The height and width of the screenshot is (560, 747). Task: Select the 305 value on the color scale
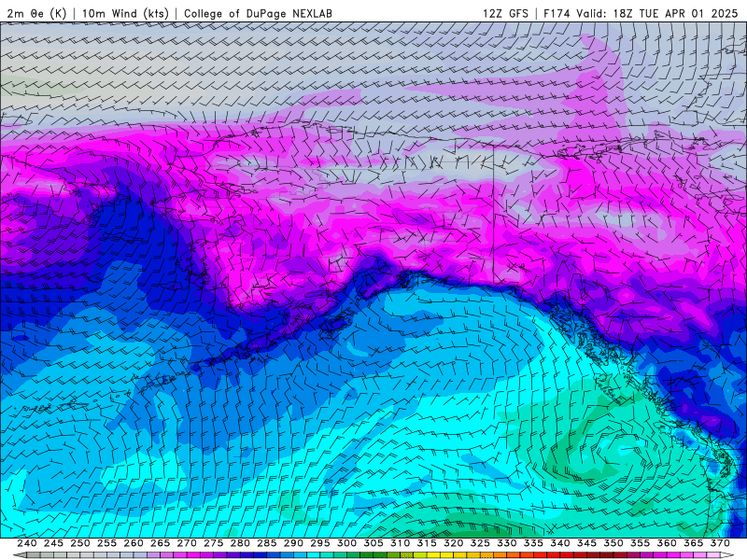click(373, 543)
